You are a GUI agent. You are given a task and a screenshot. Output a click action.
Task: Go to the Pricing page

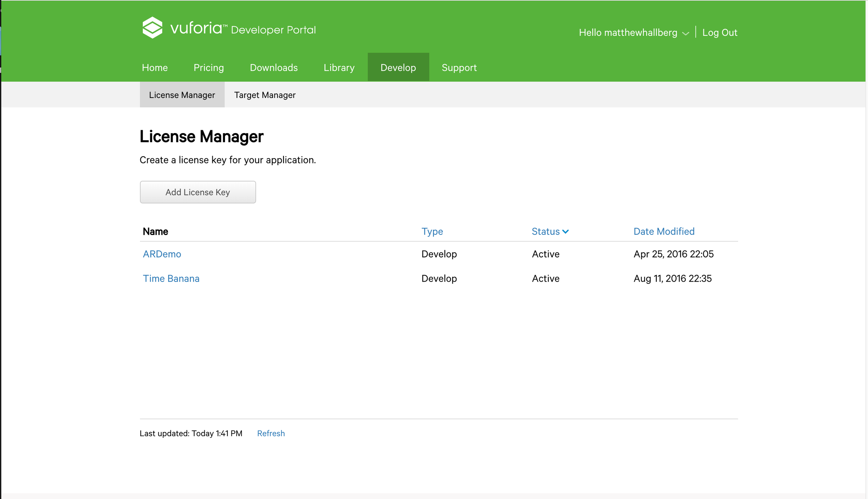[209, 68]
